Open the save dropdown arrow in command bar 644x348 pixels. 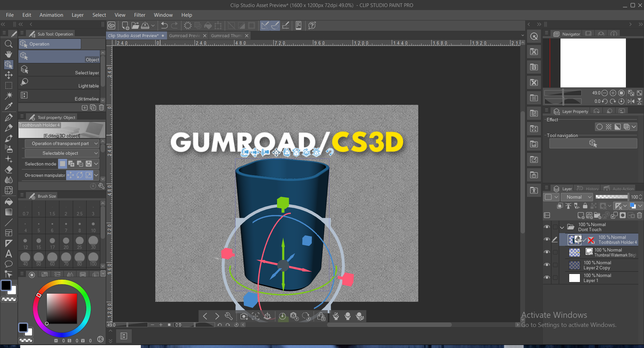(x=153, y=25)
